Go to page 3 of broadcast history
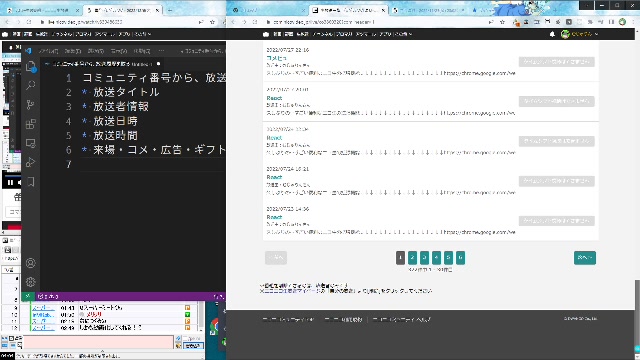This screenshot has height=360, width=640. coord(424,258)
